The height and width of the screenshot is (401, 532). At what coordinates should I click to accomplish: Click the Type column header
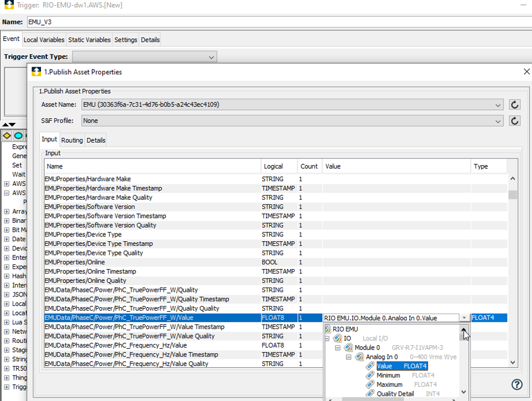click(489, 166)
